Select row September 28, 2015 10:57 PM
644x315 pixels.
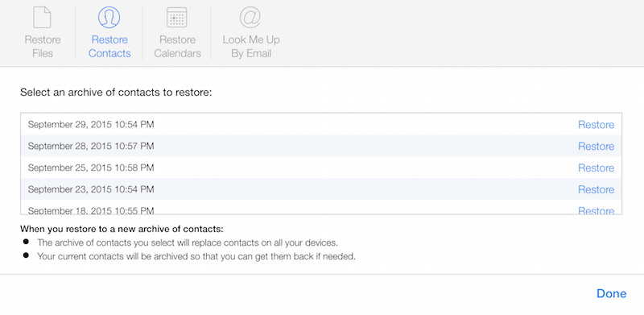pyautogui.click(x=321, y=146)
